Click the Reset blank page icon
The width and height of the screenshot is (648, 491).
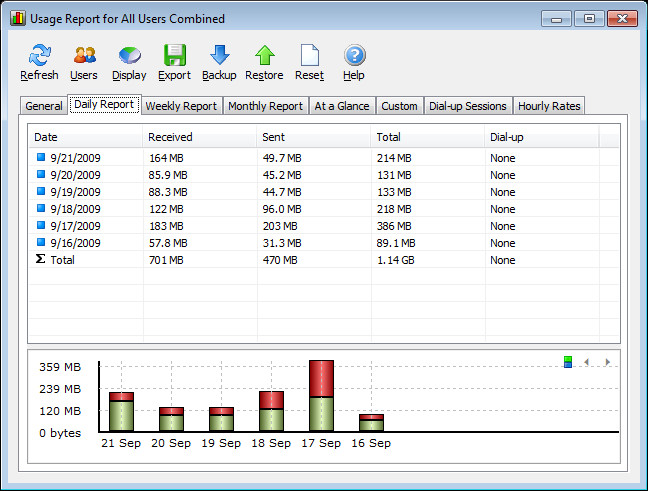click(x=310, y=55)
